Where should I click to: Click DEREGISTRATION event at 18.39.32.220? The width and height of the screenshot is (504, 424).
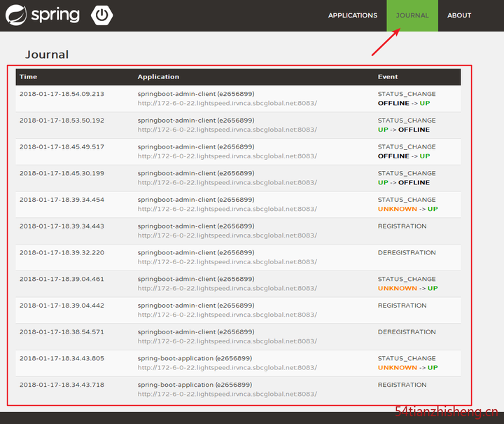[407, 252]
